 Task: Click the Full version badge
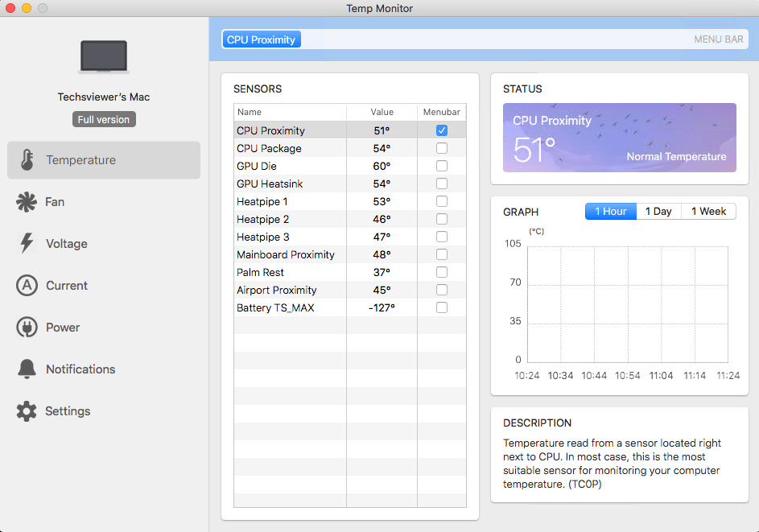tap(104, 120)
